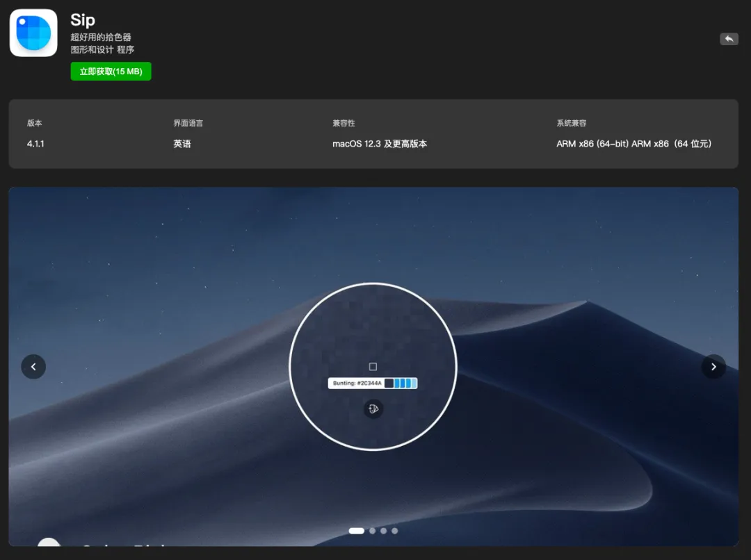This screenshot has height=560, width=751.
Task: Show the previous screenshot with the left chevron
Action: click(x=33, y=367)
